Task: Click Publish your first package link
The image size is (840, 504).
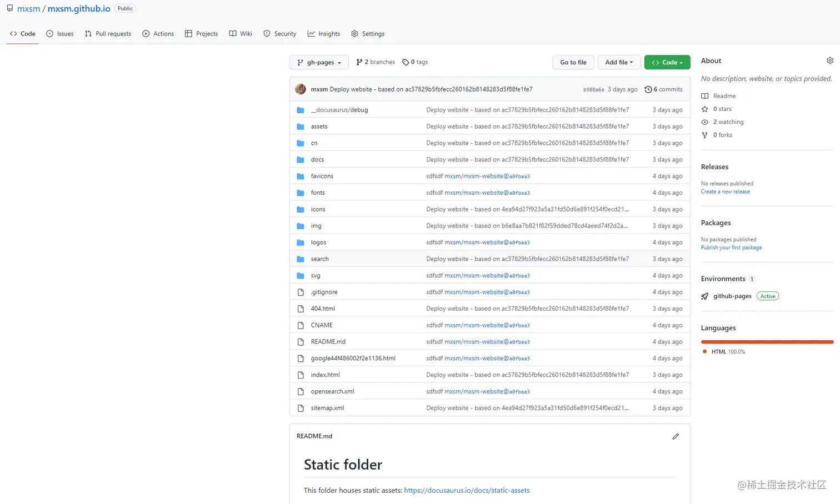Action: [x=731, y=248]
